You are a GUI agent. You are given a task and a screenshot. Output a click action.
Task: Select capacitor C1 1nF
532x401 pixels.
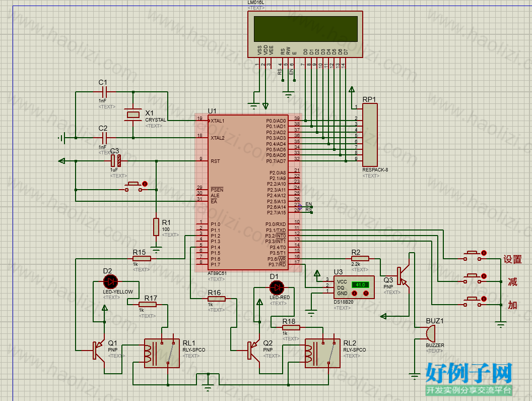[104, 92]
